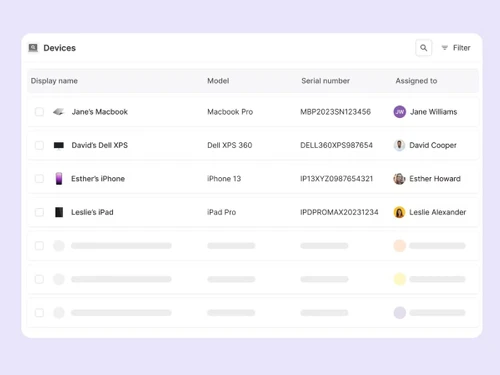Click the Esther Howard assignee name

[x=435, y=179]
